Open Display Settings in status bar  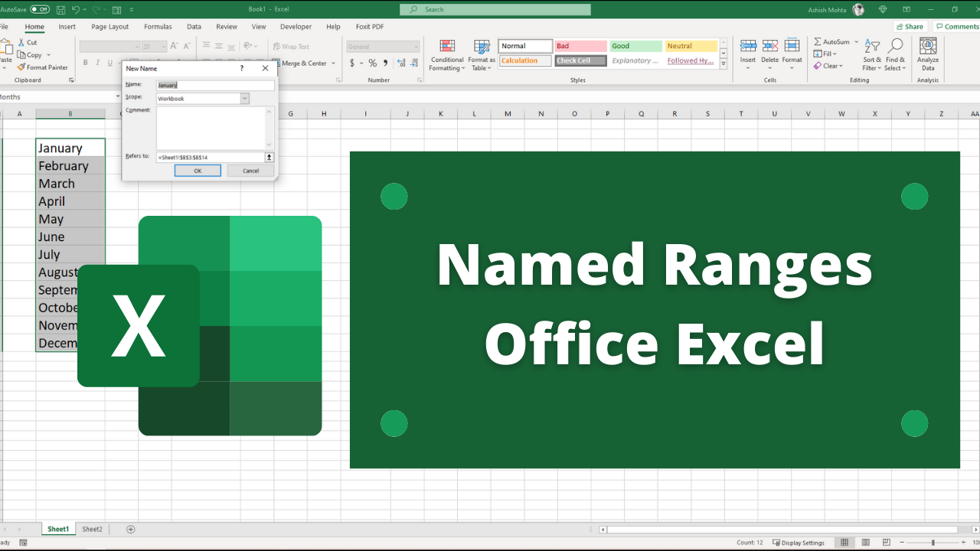799,543
